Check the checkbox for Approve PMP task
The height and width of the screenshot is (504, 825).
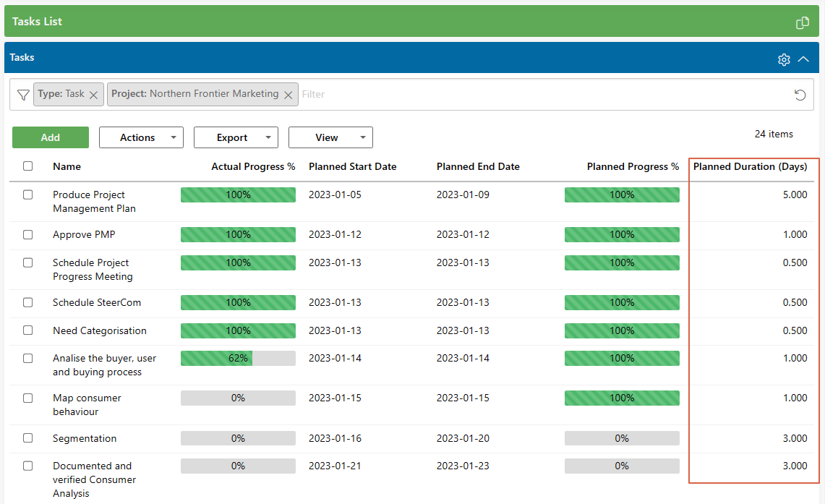point(27,234)
